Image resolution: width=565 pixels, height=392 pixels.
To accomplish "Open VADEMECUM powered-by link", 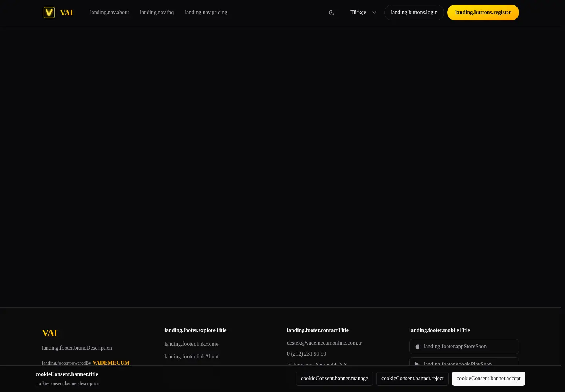I will [x=111, y=363].
